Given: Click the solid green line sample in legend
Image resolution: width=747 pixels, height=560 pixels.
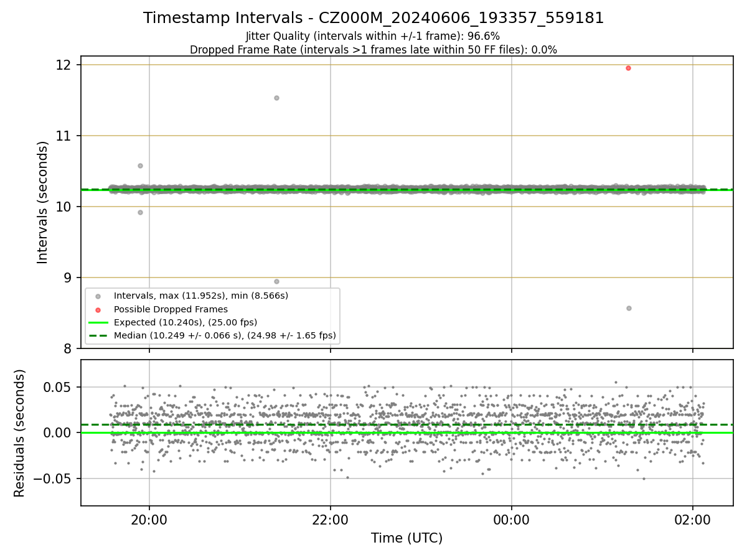Looking at the screenshot, I should (98, 322).
